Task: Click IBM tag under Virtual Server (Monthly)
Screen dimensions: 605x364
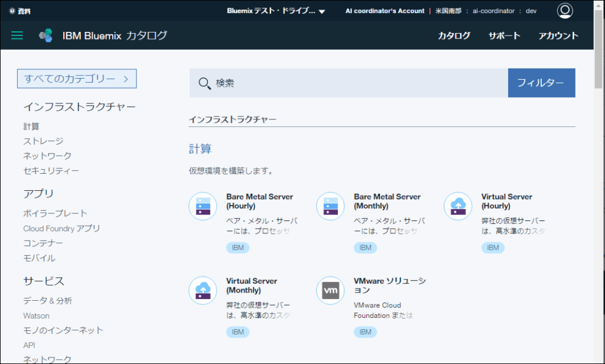Action: pos(238,332)
